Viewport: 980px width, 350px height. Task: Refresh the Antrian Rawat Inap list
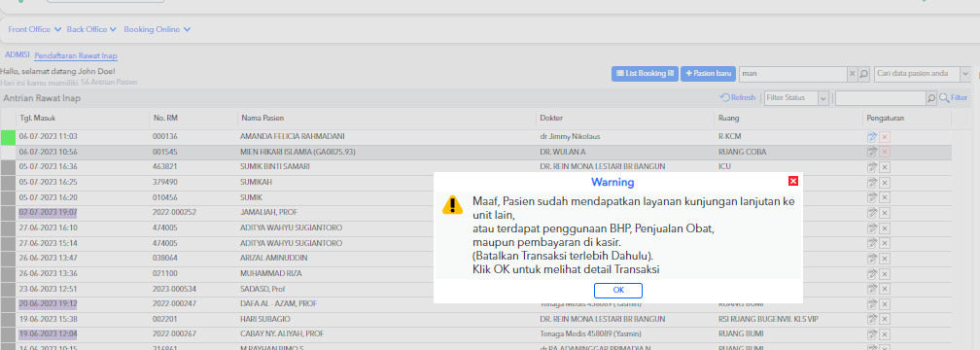(738, 97)
